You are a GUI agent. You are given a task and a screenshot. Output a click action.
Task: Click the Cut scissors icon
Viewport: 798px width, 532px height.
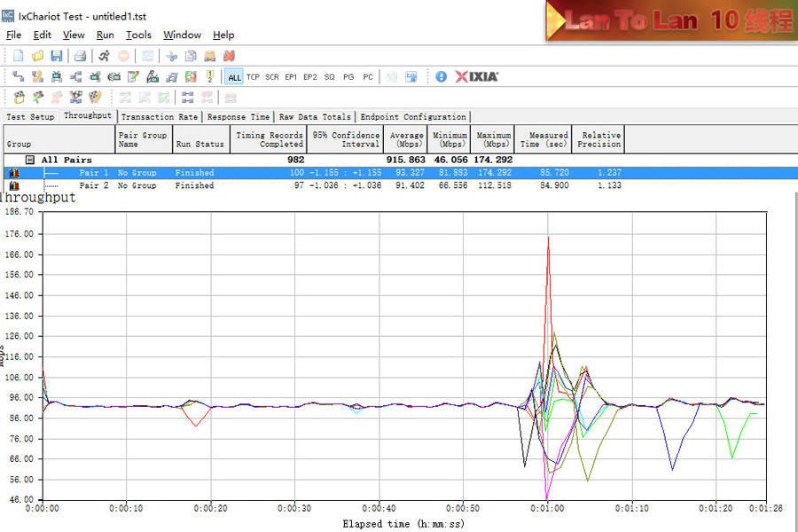(172, 56)
